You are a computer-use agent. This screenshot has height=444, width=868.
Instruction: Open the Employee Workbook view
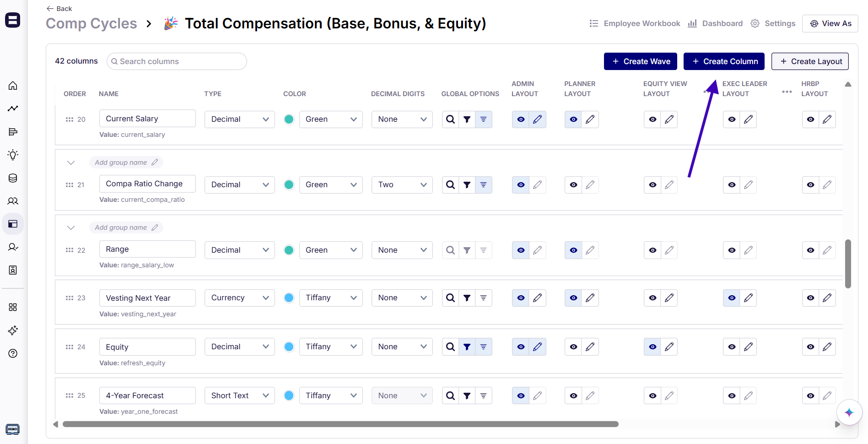[x=635, y=23]
